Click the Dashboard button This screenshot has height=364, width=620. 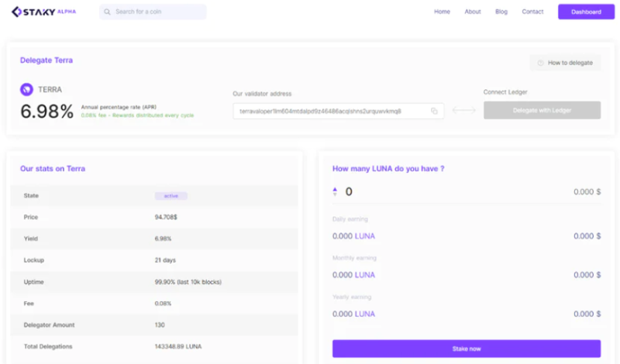[586, 12]
